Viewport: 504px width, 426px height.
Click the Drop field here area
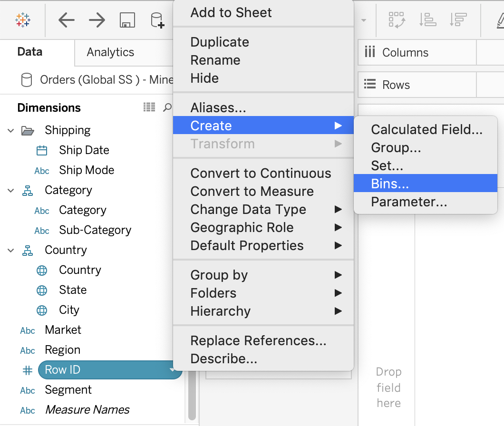tap(388, 387)
